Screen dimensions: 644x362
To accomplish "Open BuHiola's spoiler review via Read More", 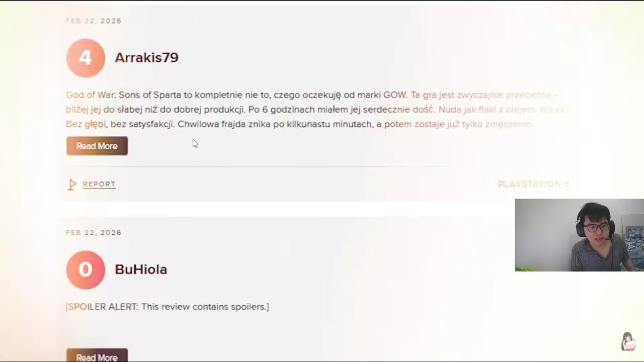I will point(97,356).
